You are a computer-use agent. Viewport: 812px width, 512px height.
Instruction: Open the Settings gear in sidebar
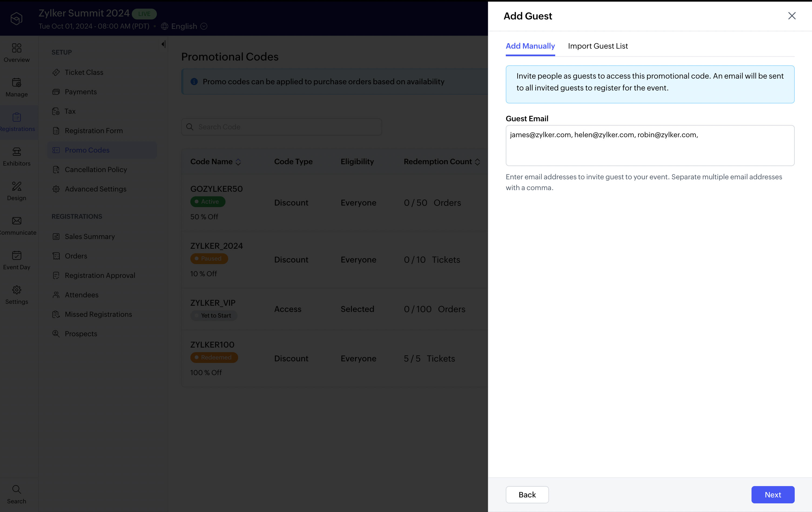pyautogui.click(x=16, y=290)
